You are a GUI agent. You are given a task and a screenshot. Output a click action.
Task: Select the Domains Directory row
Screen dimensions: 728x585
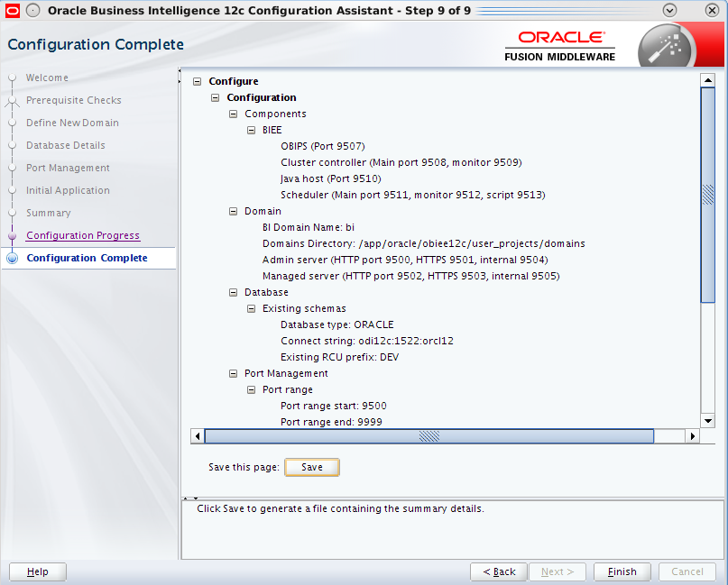(423, 244)
